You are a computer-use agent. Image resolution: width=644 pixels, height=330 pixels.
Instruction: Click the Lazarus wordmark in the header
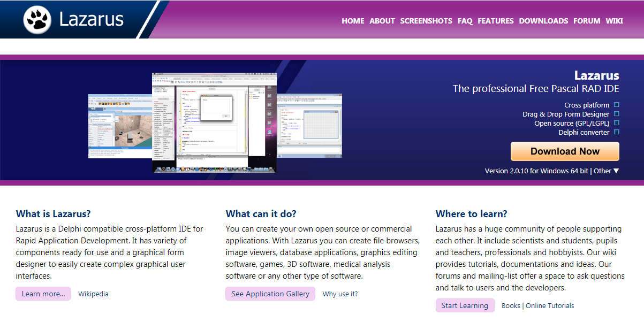91,19
